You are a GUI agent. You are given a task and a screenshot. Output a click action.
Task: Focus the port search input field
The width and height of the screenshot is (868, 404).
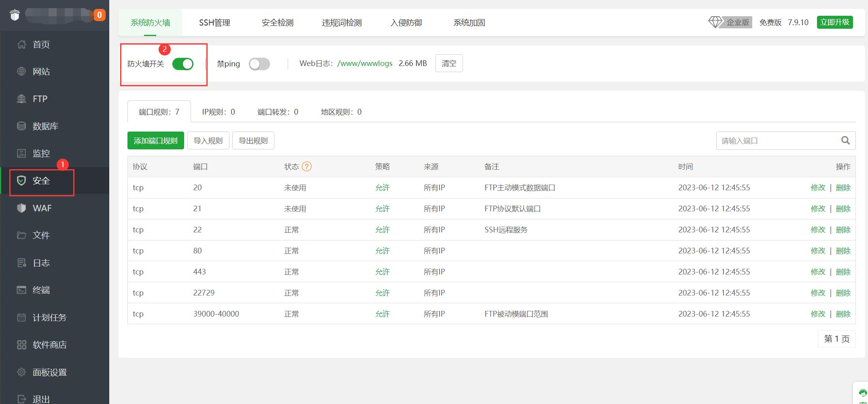click(x=777, y=140)
